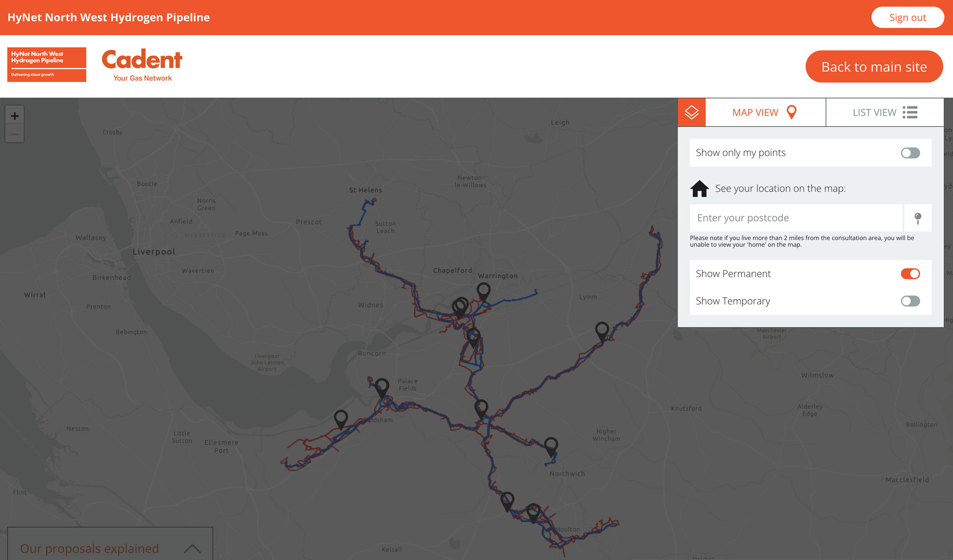Click the HyNet North West logo

click(47, 64)
